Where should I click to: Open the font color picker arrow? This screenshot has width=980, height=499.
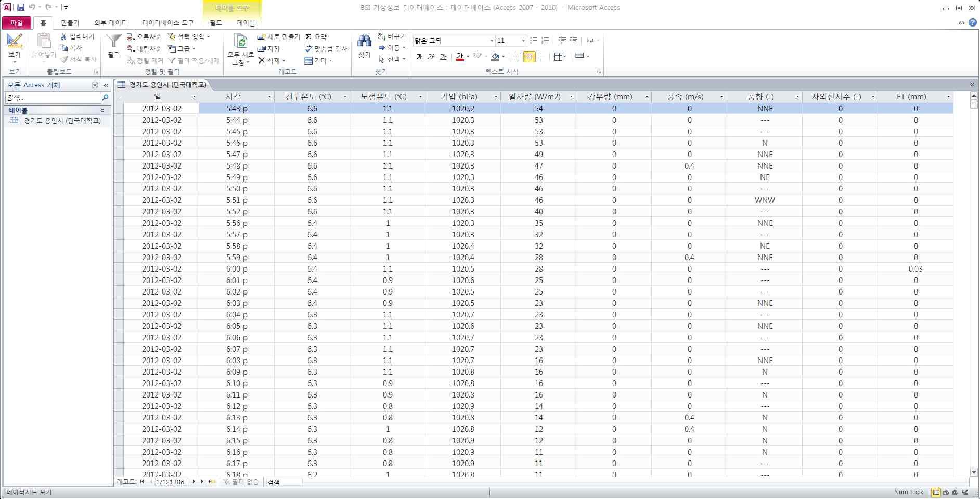coord(468,57)
